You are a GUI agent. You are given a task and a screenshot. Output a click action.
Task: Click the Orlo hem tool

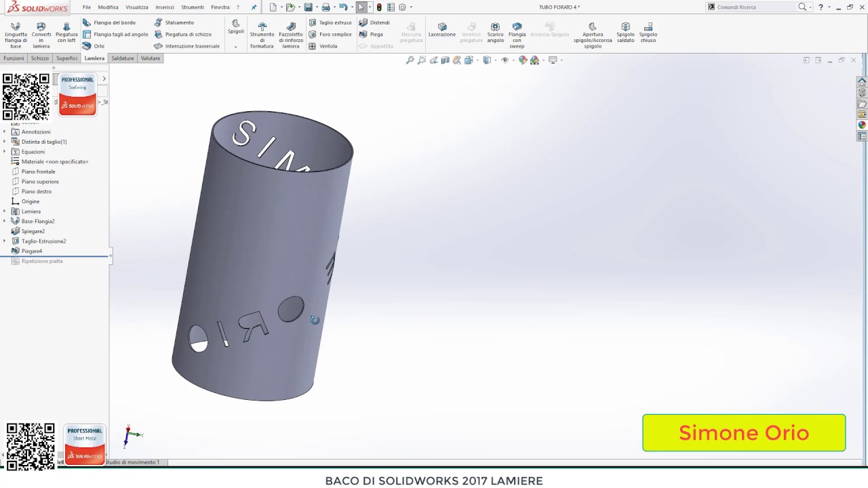tap(94, 46)
